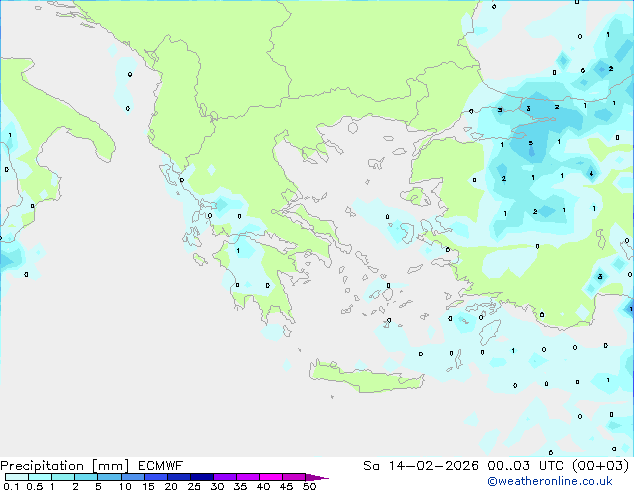634x490 pixels.
Task: Click the "Precipitation" title text
Action: (x=42, y=466)
